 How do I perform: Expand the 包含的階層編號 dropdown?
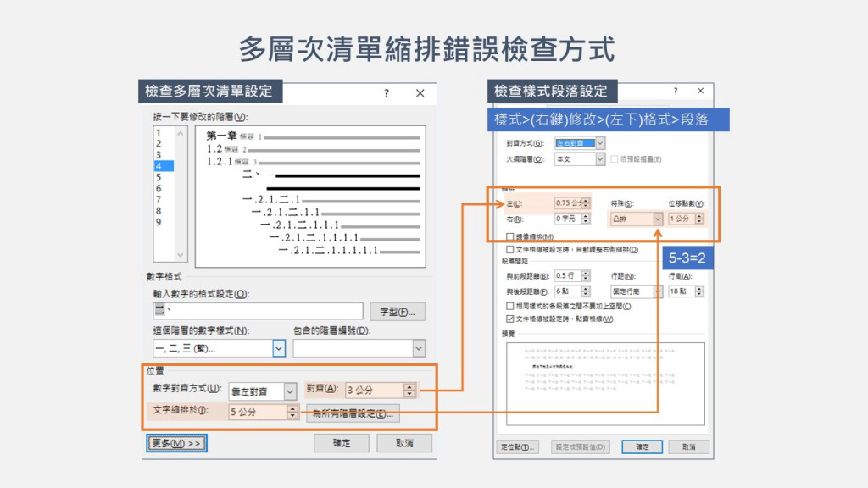pyautogui.click(x=419, y=348)
